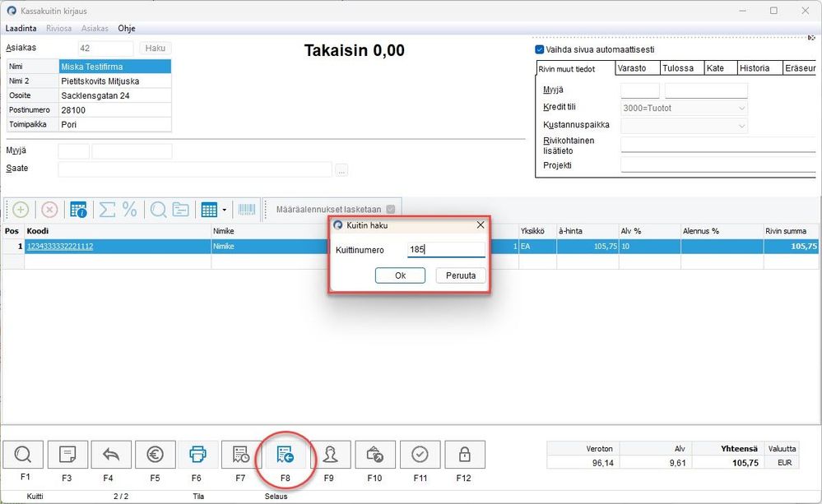Click the F5 euro payment icon

[x=156, y=455]
